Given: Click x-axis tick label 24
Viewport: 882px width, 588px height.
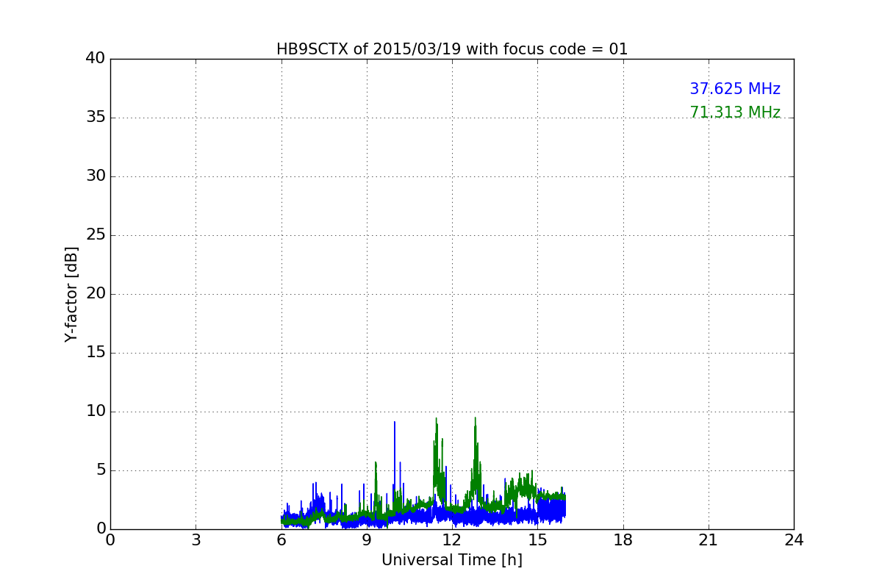Looking at the screenshot, I should tap(794, 540).
